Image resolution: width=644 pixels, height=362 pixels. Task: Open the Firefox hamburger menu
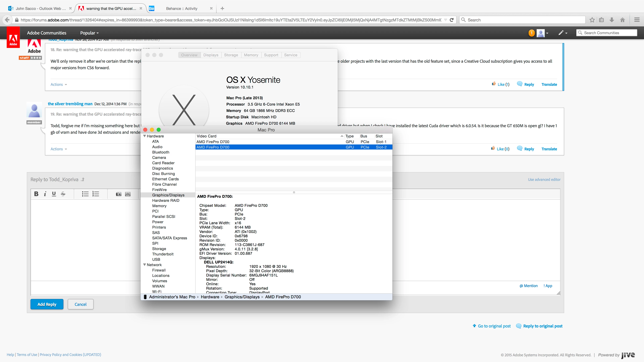click(637, 20)
